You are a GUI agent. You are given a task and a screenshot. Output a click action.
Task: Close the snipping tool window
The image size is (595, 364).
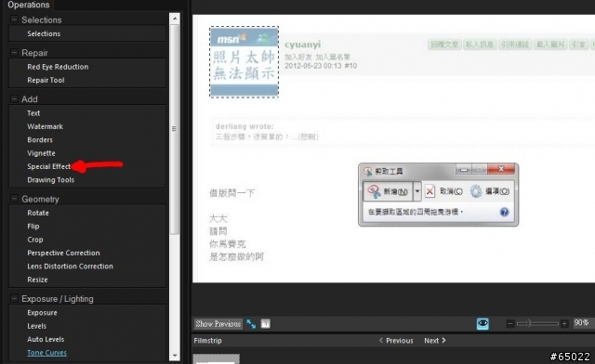501,169
